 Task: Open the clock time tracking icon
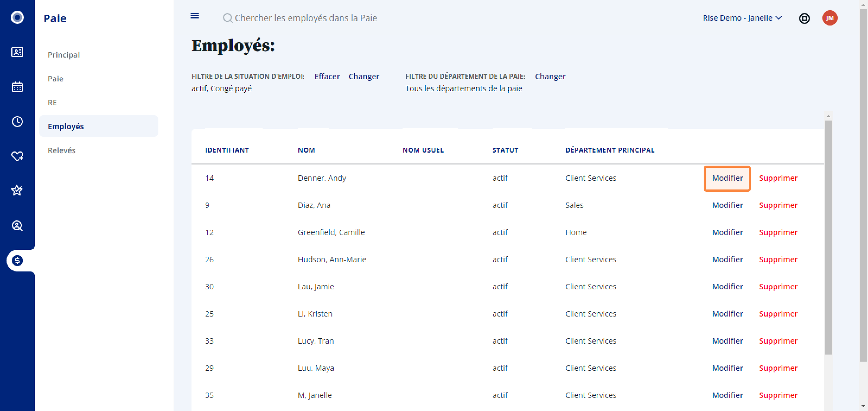(17, 122)
